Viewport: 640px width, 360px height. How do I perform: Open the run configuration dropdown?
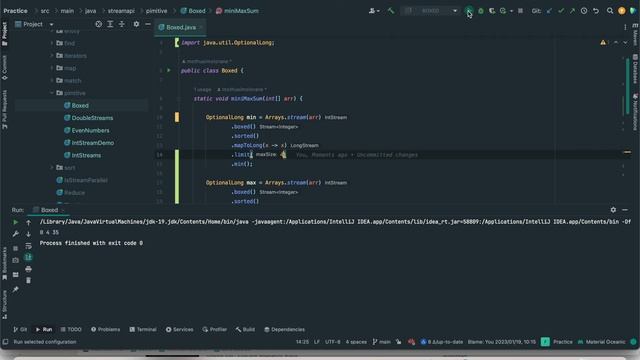(x=430, y=11)
